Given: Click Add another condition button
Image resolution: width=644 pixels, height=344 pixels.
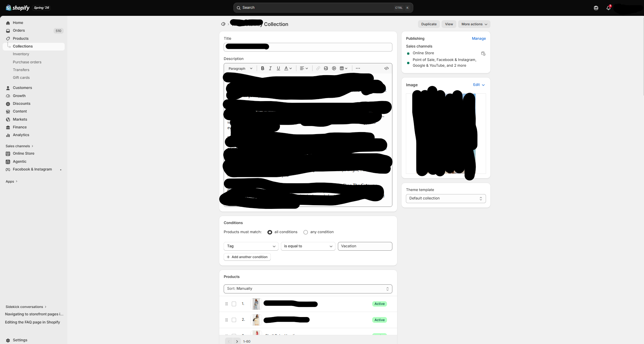Looking at the screenshot, I should click(x=247, y=257).
